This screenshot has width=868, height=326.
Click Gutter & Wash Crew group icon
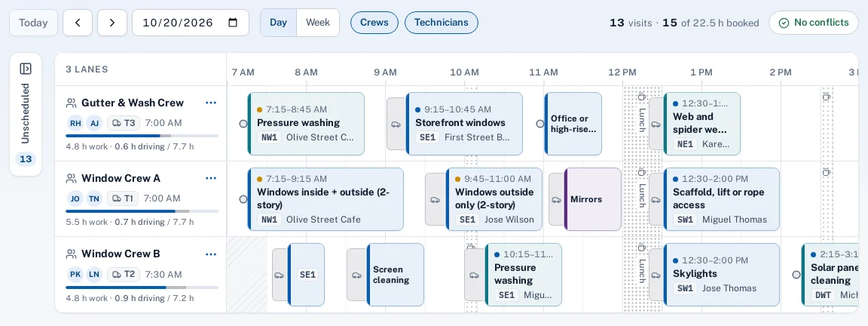point(71,103)
